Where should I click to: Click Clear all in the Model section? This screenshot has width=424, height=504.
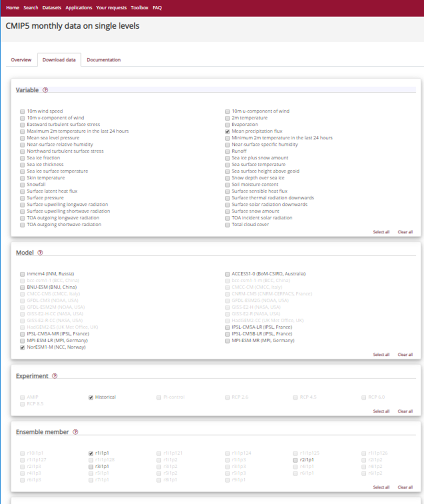pyautogui.click(x=405, y=355)
